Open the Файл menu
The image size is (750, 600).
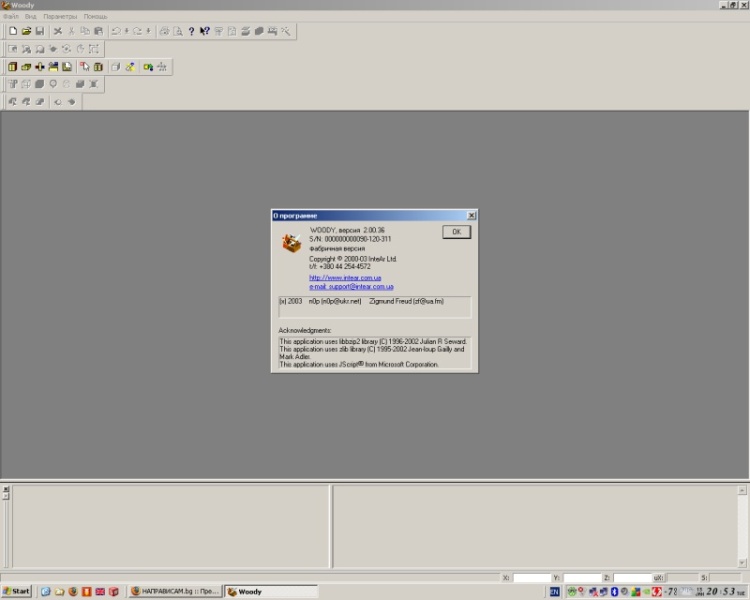click(11, 17)
